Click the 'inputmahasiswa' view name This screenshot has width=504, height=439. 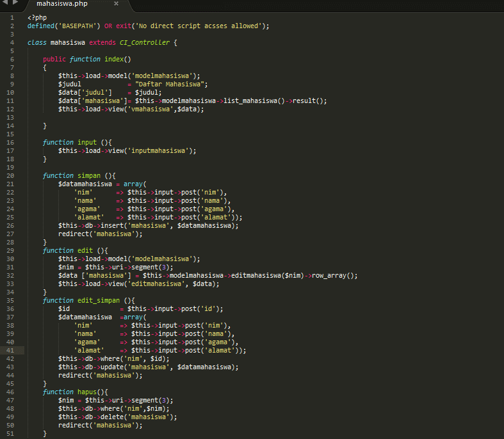(161, 150)
